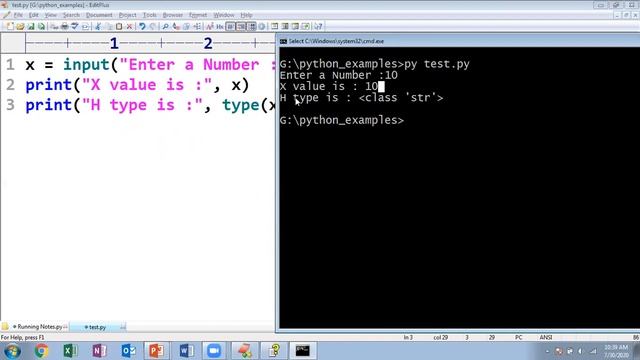Viewport: 640px width, 360px height.
Task: Open the Set Font icon
Action: coord(210,27)
